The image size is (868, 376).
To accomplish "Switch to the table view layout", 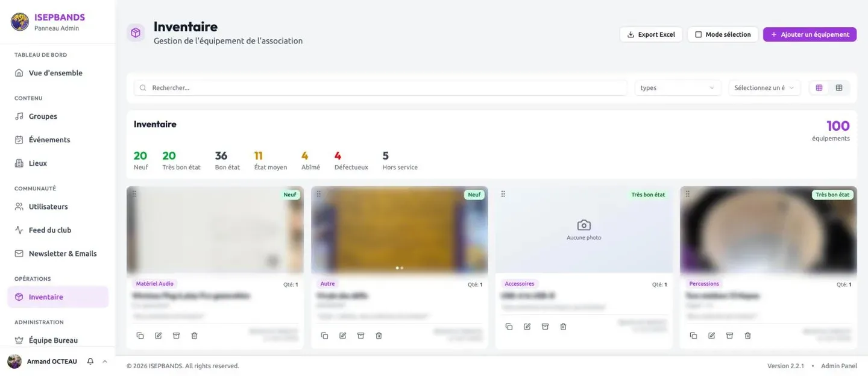I will tap(839, 88).
